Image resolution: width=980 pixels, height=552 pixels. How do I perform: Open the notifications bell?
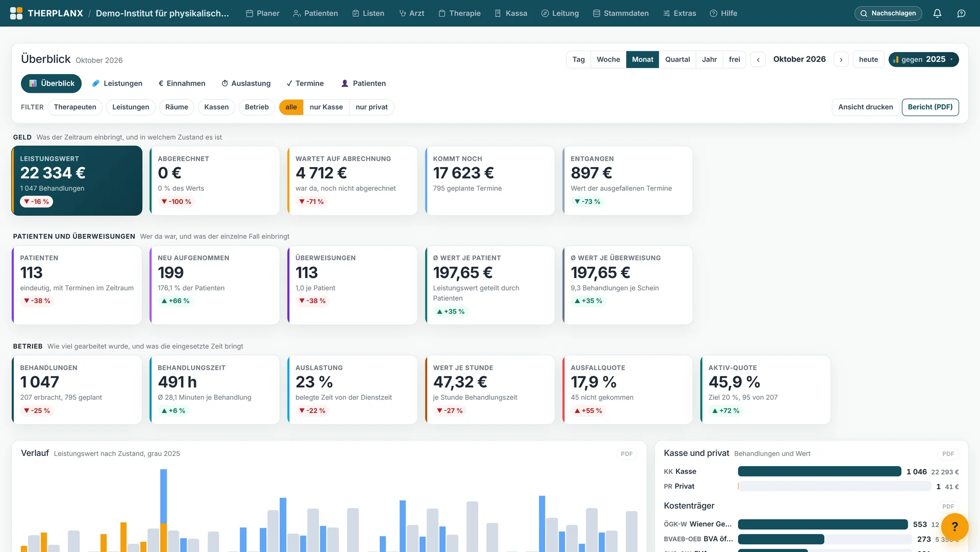click(x=937, y=13)
